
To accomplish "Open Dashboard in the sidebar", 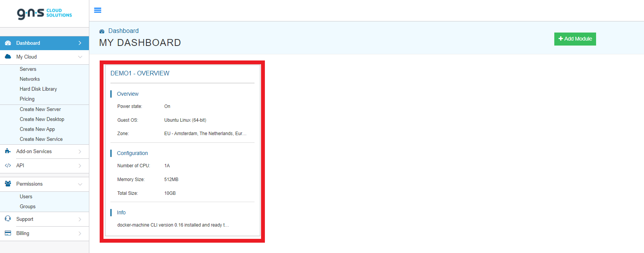I will click(44, 43).
